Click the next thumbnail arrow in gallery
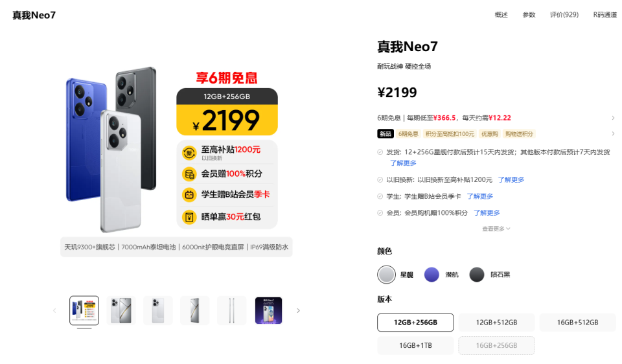 pos(298,310)
